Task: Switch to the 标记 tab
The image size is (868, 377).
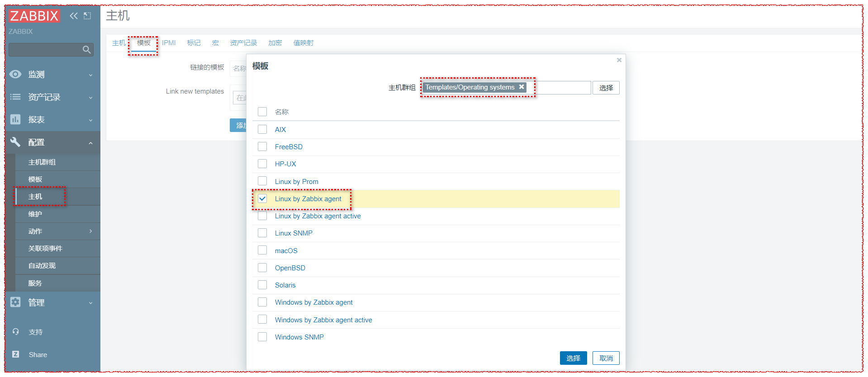Action: [x=194, y=42]
